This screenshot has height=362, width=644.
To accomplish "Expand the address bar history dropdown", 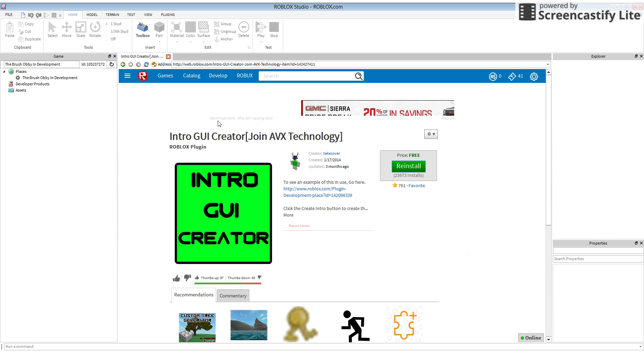I will click(x=548, y=65).
